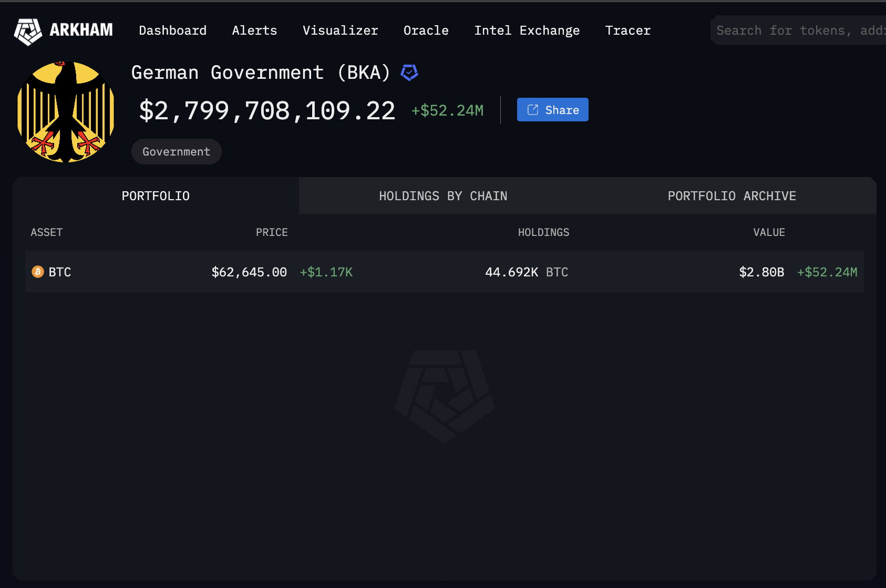Click the Share button
Screen dimensions: 886x588
click(552, 109)
